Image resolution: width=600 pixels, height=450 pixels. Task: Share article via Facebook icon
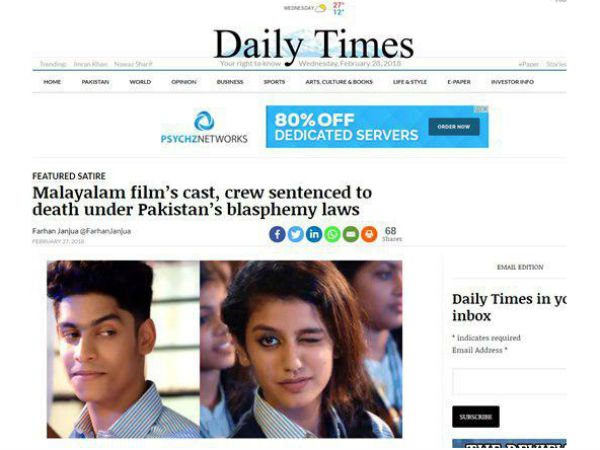pos(277,234)
